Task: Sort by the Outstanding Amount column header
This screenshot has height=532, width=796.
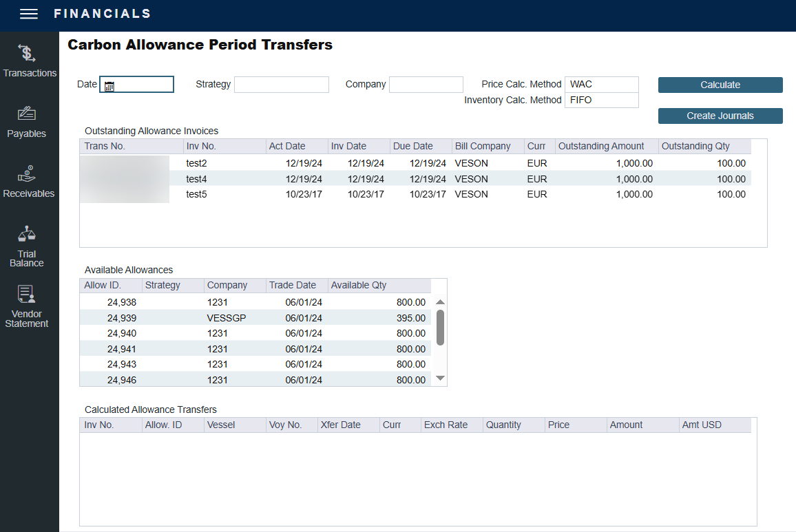Action: tap(600, 146)
